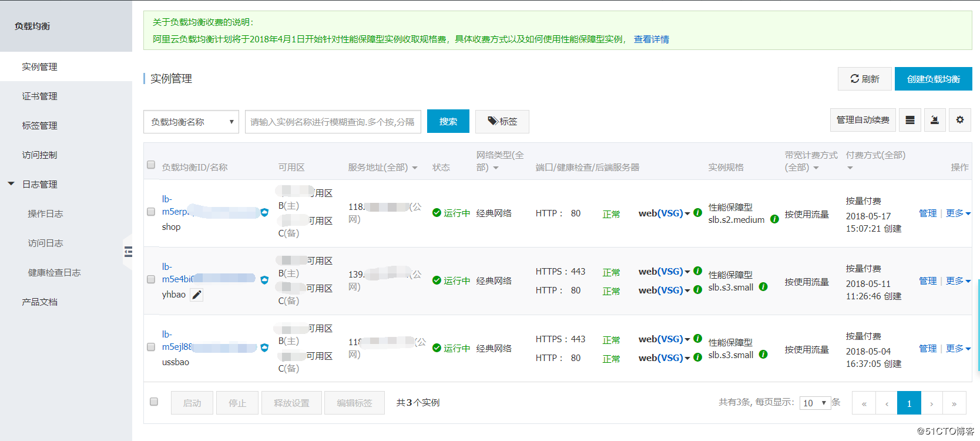Click info icon next to shop web(VSG)
Image resolution: width=980 pixels, height=441 pixels.
[697, 213]
